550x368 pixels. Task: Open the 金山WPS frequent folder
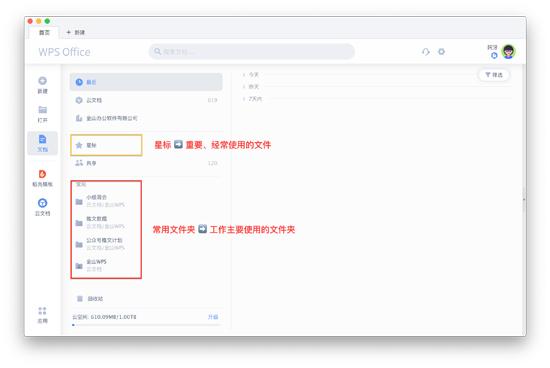106,265
